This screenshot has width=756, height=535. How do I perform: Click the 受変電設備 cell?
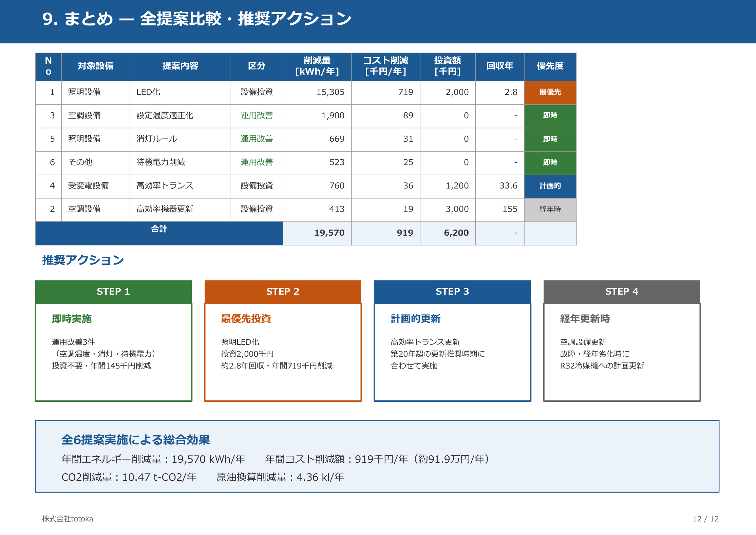[x=96, y=186]
